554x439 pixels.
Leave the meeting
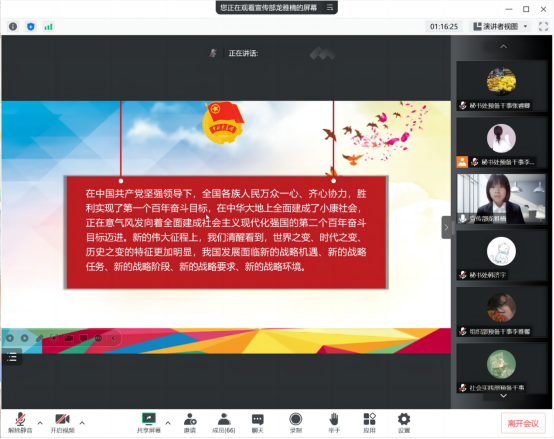click(523, 423)
